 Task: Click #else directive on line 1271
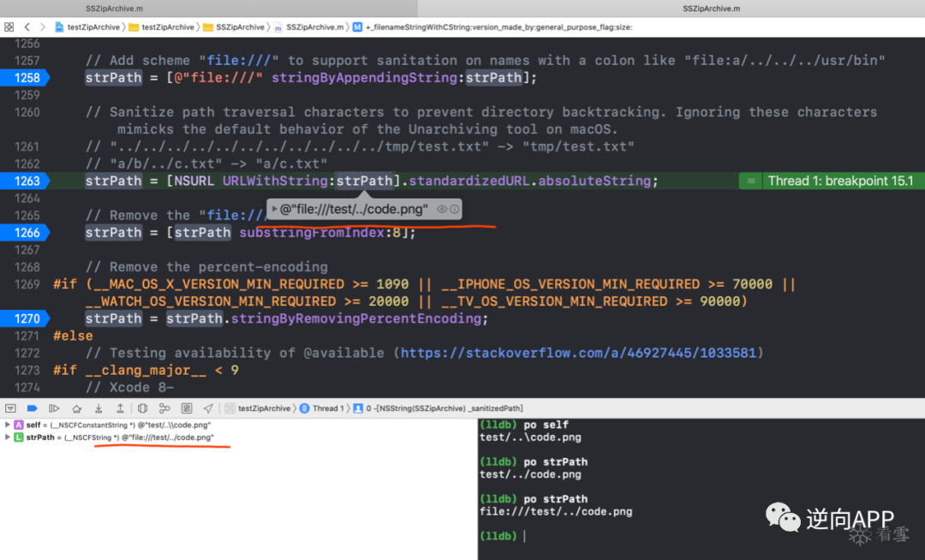click(73, 336)
